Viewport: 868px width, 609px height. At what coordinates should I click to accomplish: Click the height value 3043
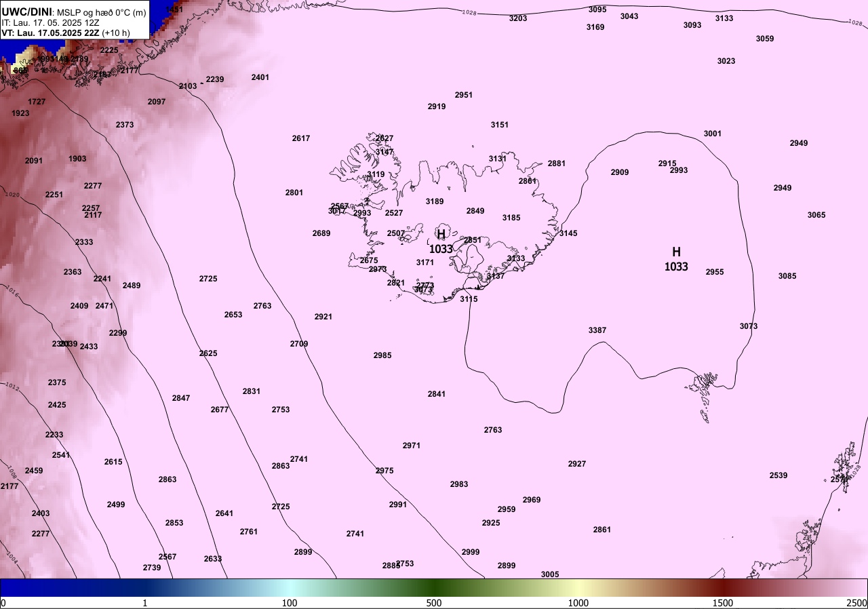(x=629, y=16)
